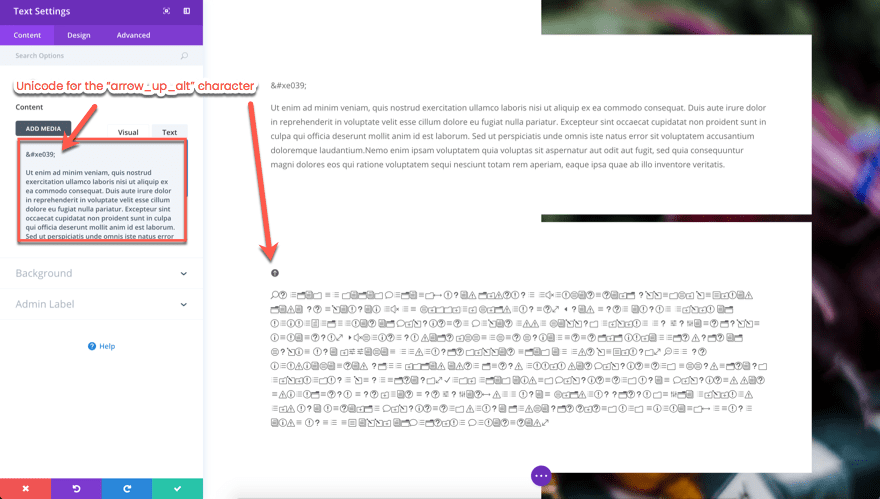This screenshot has width=880, height=499.
Task: Switch to the Design tab
Action: point(79,35)
